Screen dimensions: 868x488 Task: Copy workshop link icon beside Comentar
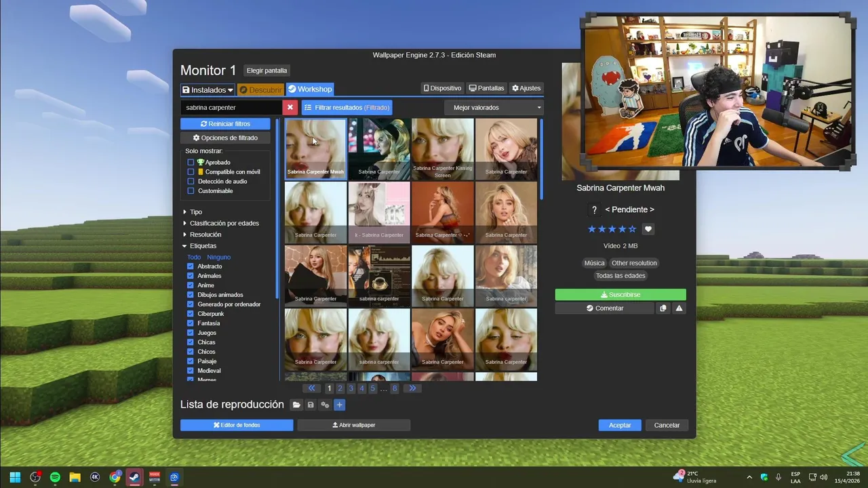coord(663,308)
